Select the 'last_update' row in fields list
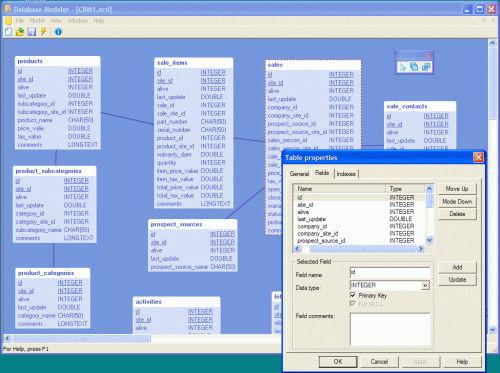 359,219
